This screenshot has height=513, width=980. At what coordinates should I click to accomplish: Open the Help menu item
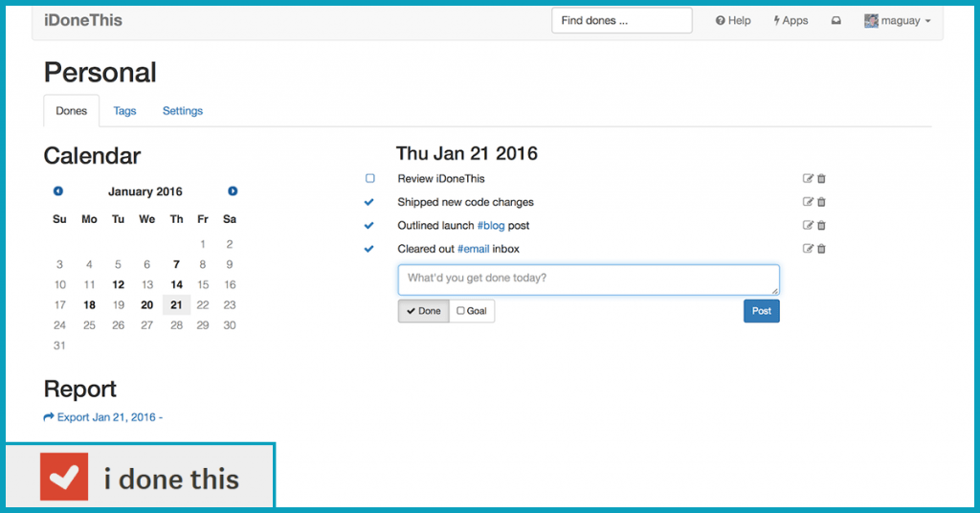pyautogui.click(x=733, y=21)
